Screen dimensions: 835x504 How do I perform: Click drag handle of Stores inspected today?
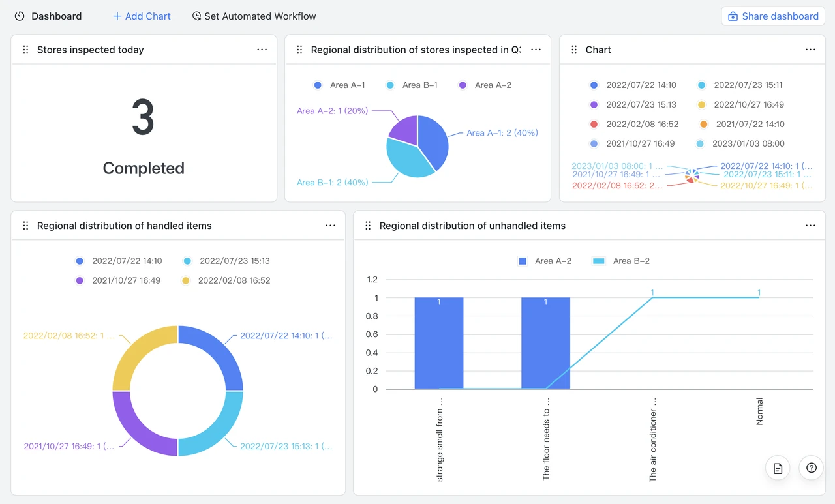point(25,50)
